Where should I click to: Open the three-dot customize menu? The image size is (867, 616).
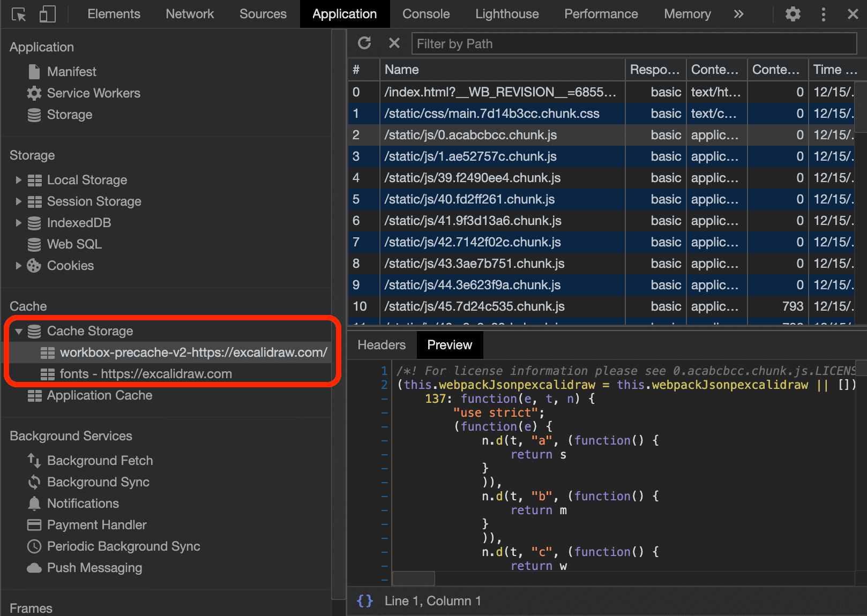coord(824,14)
